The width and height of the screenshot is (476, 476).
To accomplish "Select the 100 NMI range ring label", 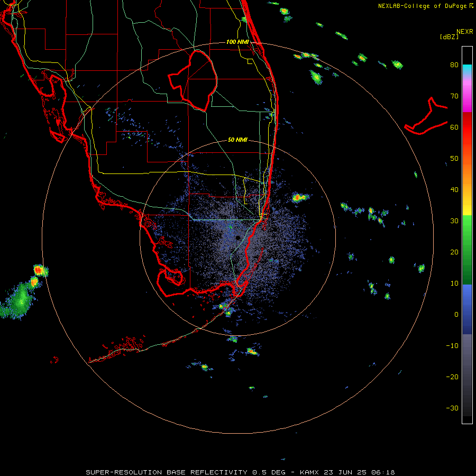I will [x=237, y=42].
